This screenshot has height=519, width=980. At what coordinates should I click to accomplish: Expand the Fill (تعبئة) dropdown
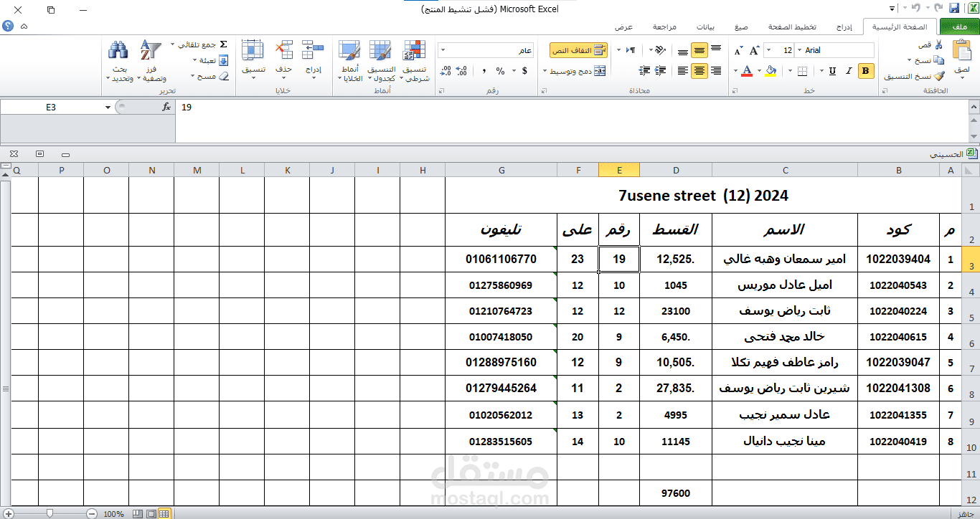coord(194,60)
